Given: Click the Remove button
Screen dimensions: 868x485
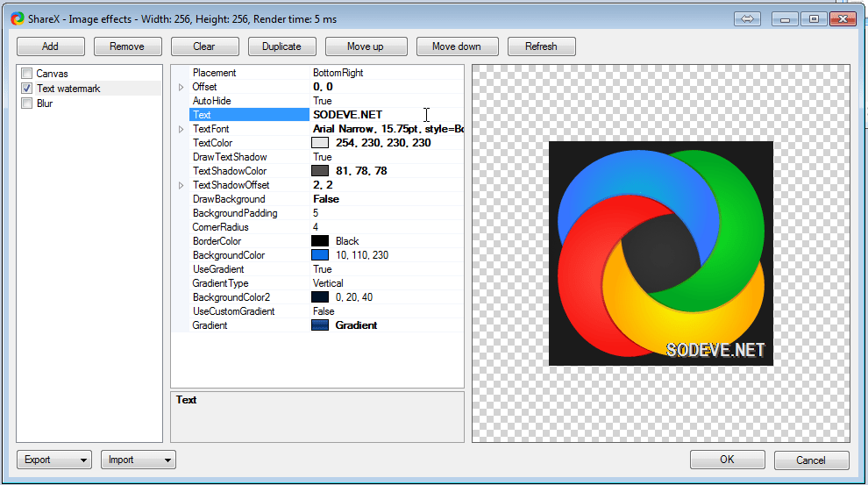Looking at the screenshot, I should 127,46.
